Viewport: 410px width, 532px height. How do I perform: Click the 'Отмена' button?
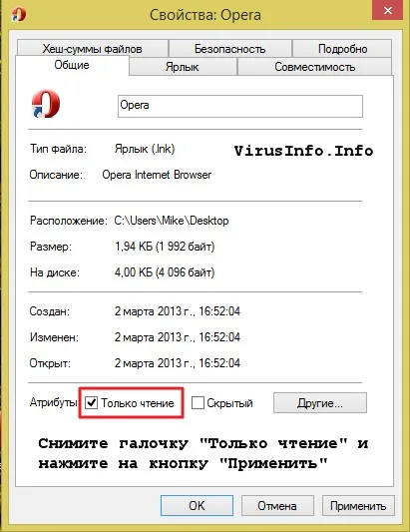(x=277, y=505)
